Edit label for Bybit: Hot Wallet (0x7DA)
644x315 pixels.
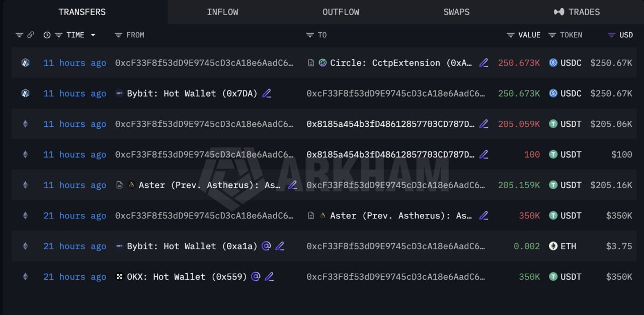[x=267, y=93]
